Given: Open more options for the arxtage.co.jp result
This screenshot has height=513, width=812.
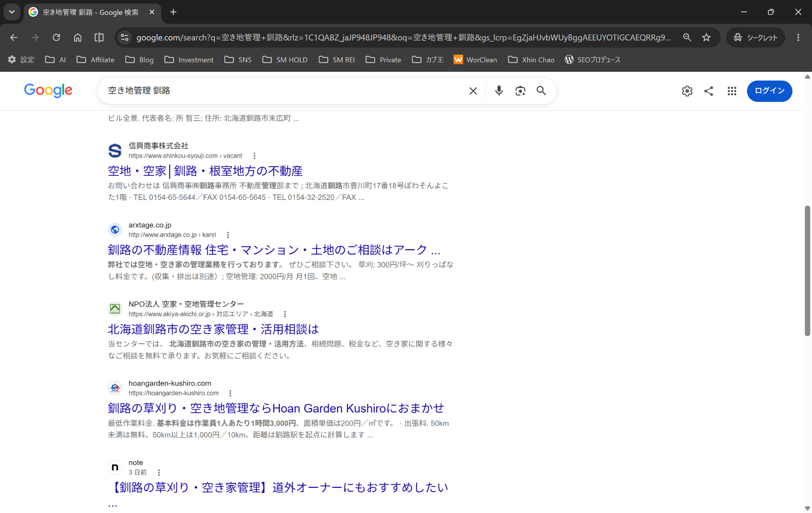Looking at the screenshot, I should [x=228, y=235].
